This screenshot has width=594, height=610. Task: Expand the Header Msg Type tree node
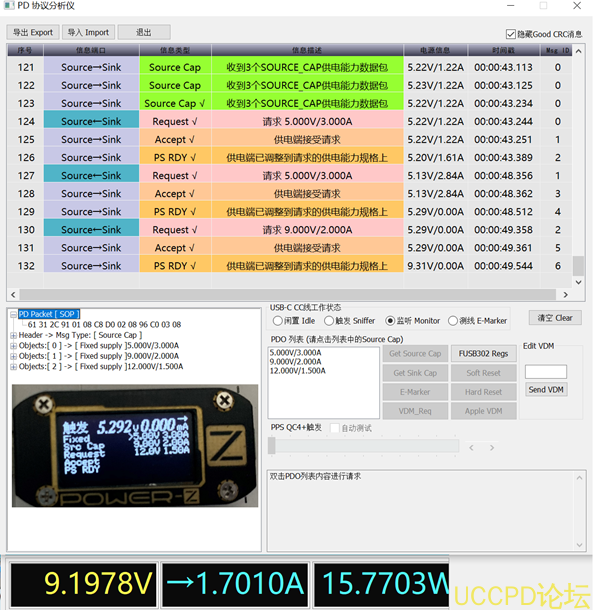point(13,335)
